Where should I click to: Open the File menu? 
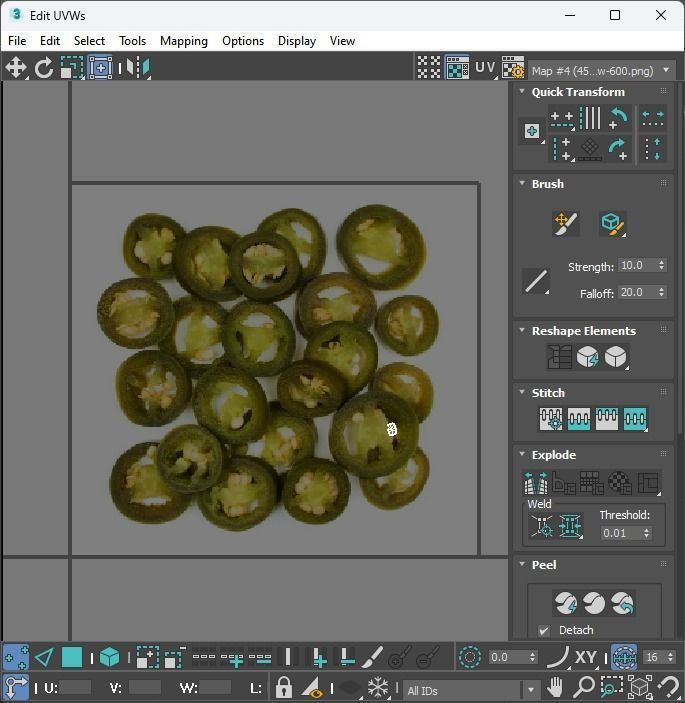pos(17,41)
